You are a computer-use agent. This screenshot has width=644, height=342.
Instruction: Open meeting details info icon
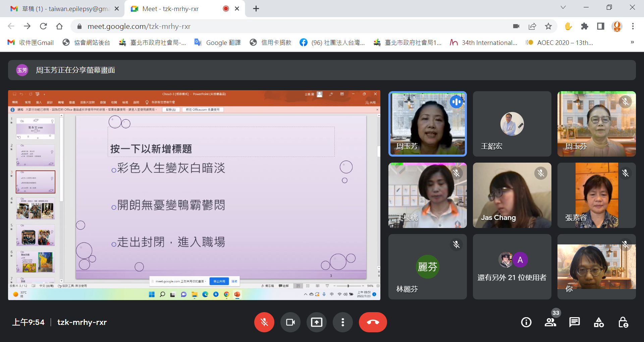click(526, 322)
